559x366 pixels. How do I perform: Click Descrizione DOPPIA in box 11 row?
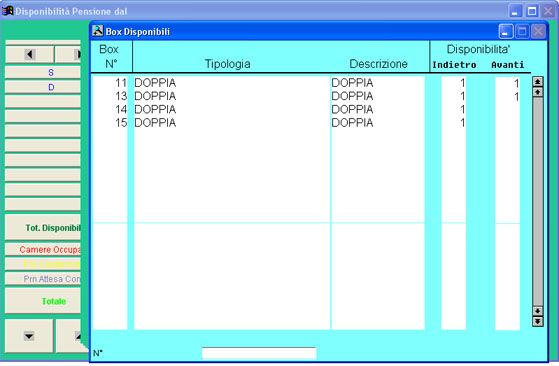click(352, 83)
